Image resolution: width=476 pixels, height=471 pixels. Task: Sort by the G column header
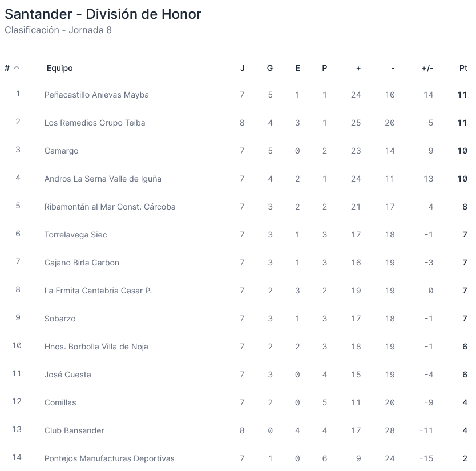tap(270, 68)
